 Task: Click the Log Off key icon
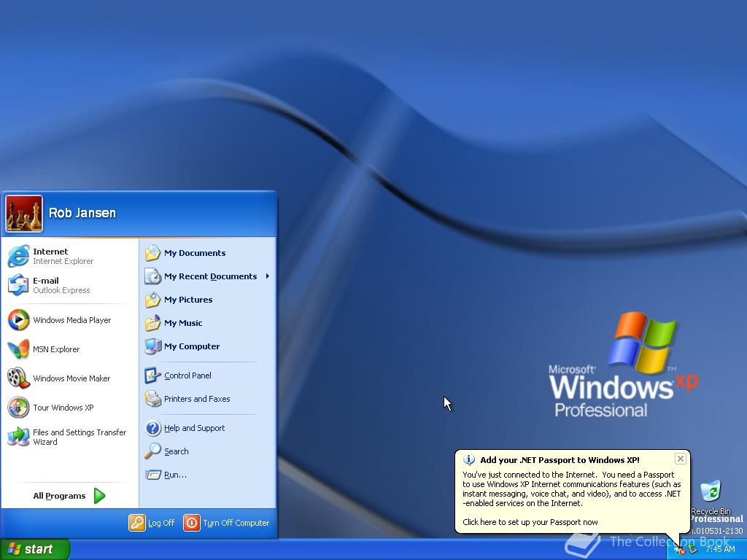point(136,522)
